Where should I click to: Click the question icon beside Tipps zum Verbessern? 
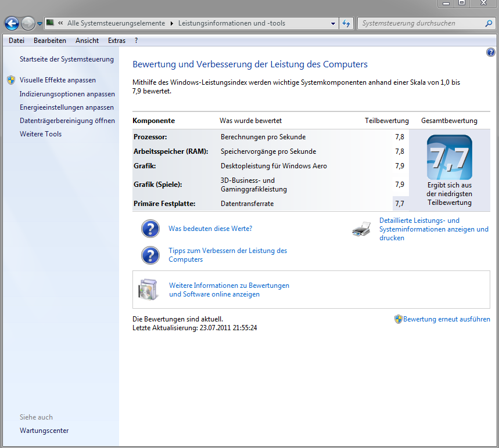coord(150,255)
